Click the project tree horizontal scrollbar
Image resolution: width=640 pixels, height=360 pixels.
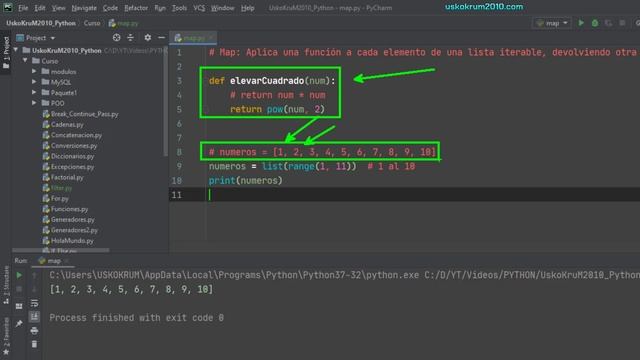point(61,250)
